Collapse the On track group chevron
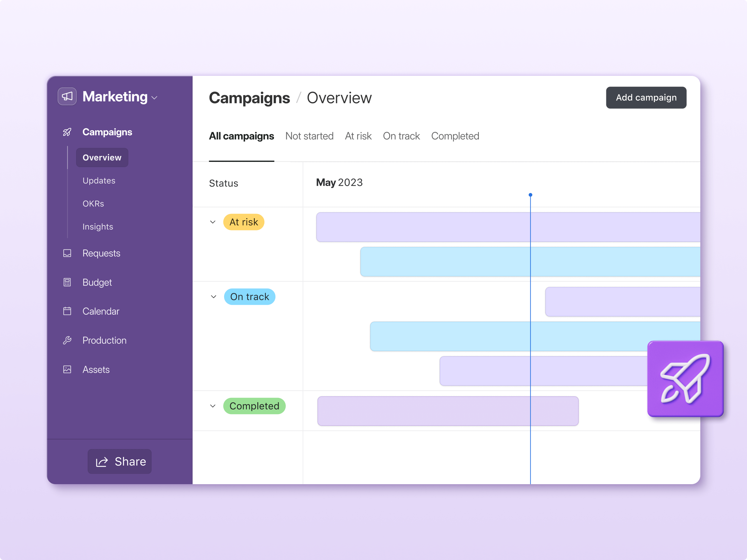This screenshot has height=560, width=747. tap(213, 297)
